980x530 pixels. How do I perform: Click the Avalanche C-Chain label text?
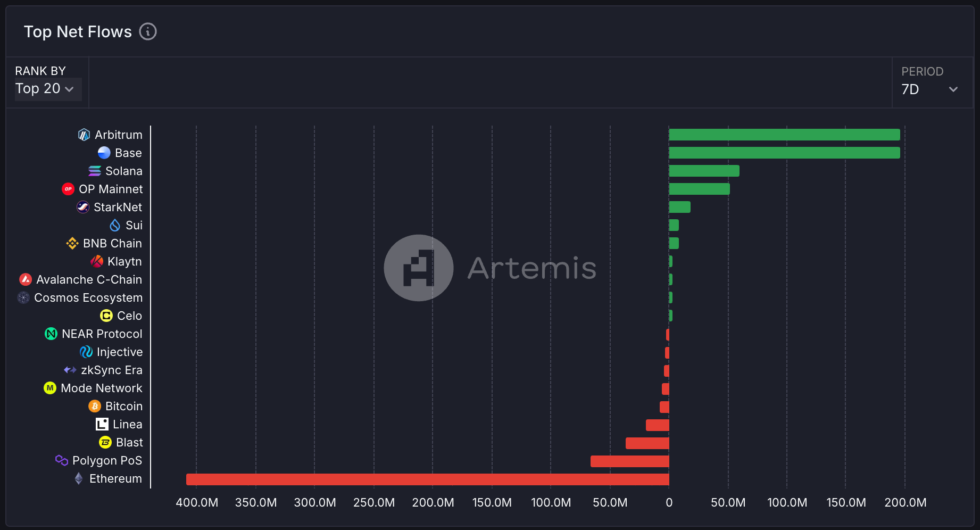click(x=89, y=279)
